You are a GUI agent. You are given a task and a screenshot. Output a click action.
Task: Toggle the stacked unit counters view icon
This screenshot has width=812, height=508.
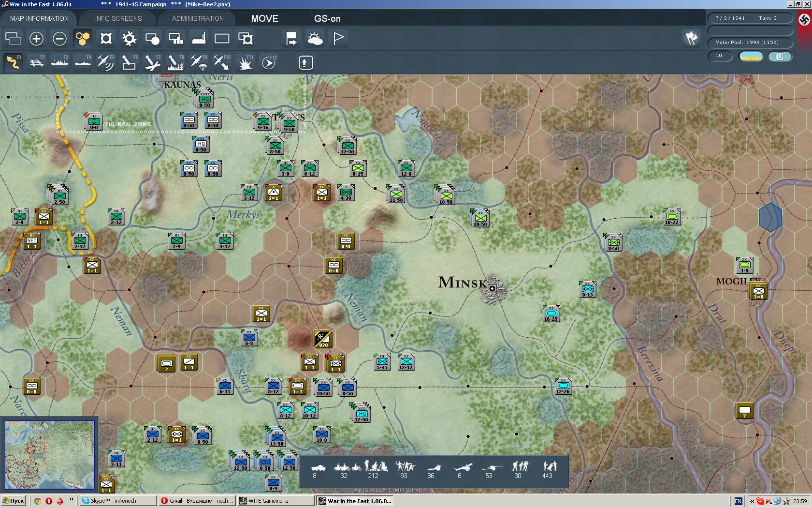13,38
